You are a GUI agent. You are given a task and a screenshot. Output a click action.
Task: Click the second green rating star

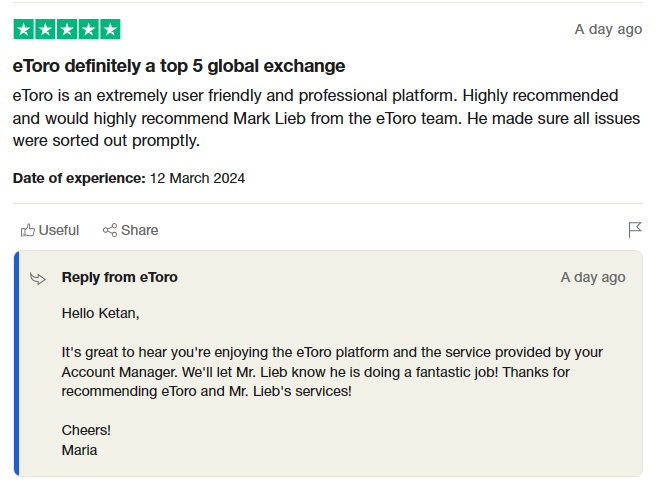point(45,29)
